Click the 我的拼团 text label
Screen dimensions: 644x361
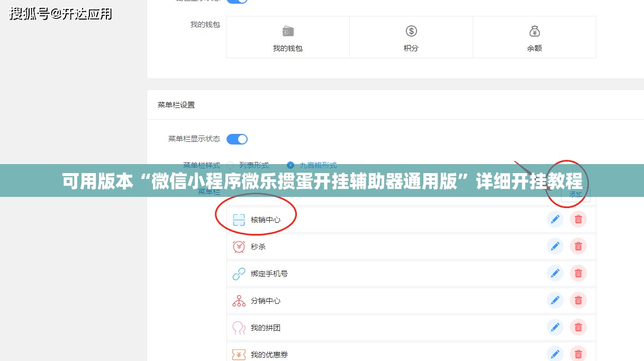click(x=266, y=328)
